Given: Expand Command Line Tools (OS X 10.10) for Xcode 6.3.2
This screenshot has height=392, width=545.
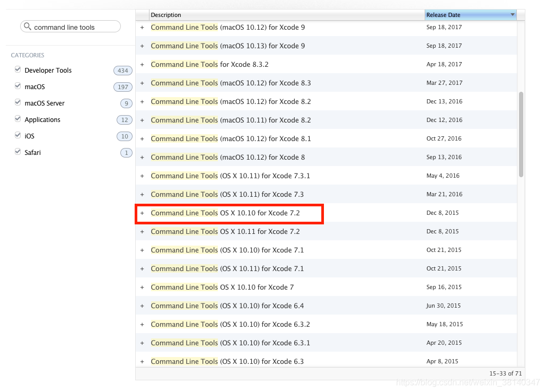Looking at the screenshot, I should coord(142,325).
